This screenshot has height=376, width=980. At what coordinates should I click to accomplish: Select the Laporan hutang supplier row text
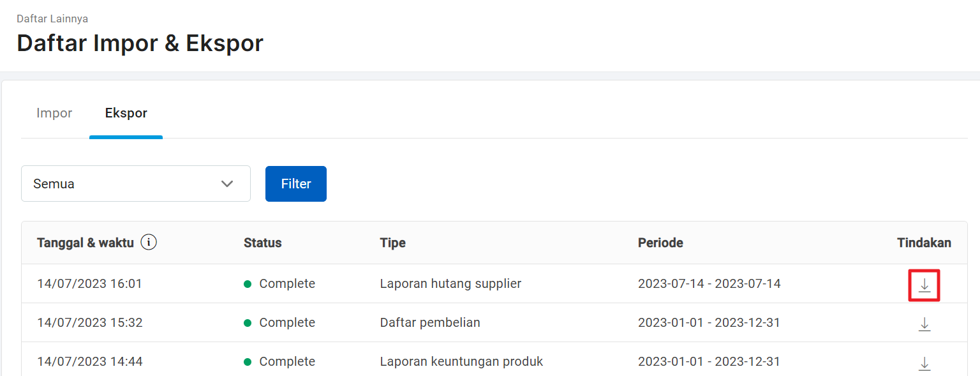(451, 283)
